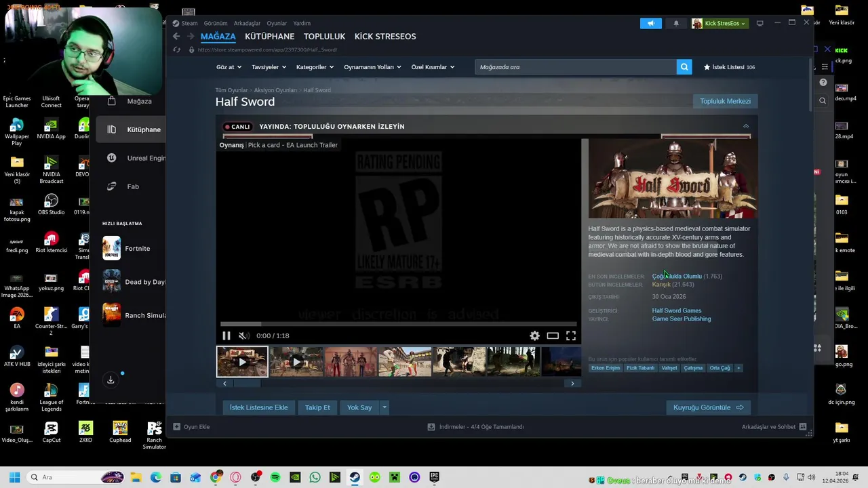Expand the Göz at dropdown
868x488 pixels.
click(228, 67)
